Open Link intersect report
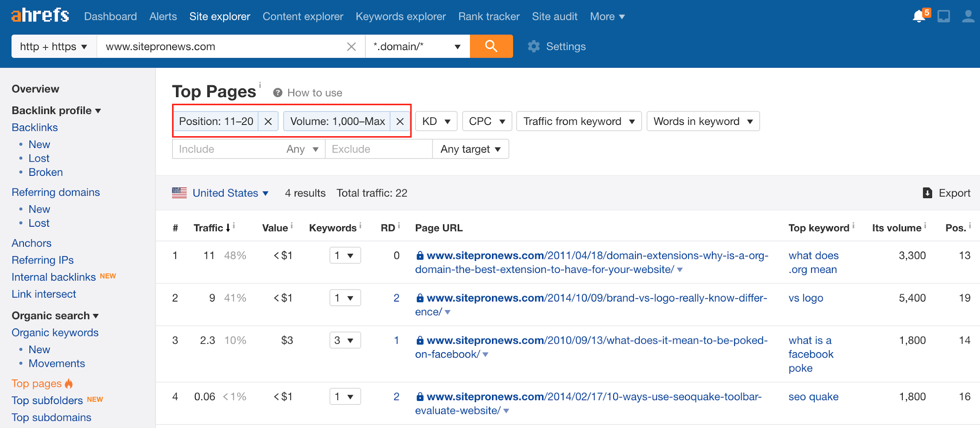This screenshot has height=428, width=980. click(x=44, y=294)
